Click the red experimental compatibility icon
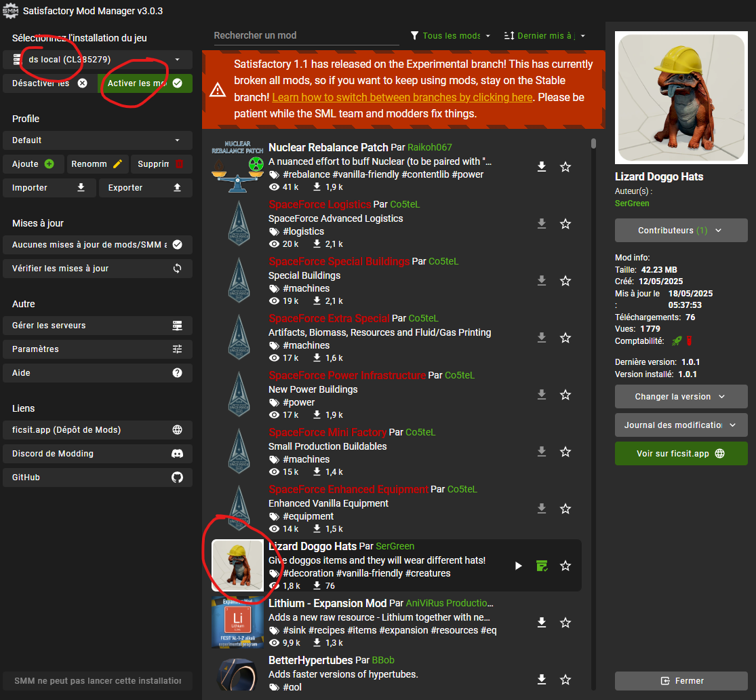 pos(689,341)
